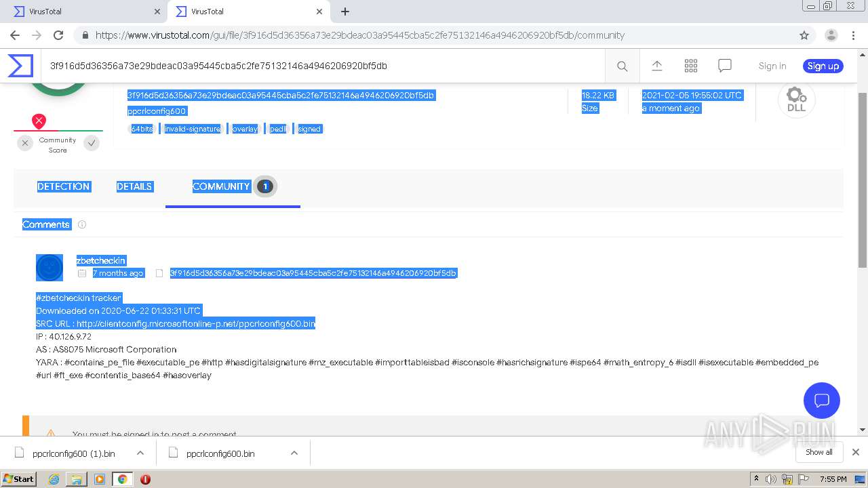Open Chrome profile avatar icon
Viewport: 868px width, 488px height.
point(831,35)
